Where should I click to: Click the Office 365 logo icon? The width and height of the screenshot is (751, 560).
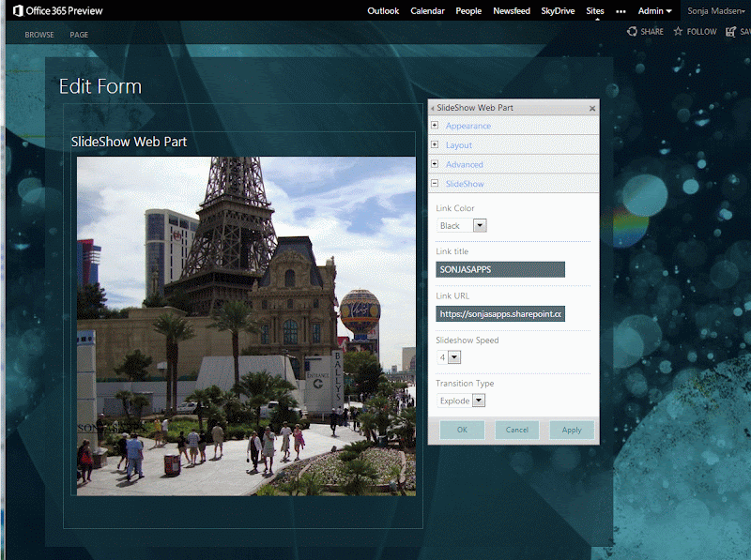coord(18,11)
